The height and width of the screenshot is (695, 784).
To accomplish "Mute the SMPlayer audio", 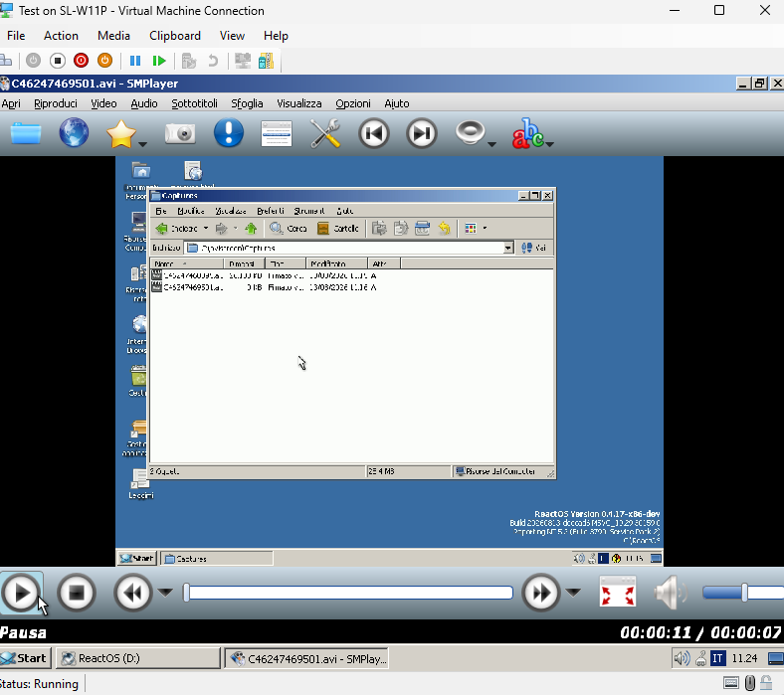I will coord(671,593).
